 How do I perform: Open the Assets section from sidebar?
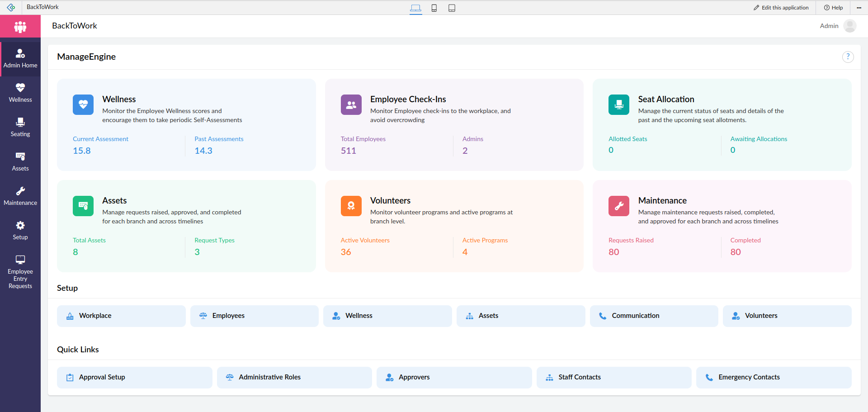coord(20,161)
